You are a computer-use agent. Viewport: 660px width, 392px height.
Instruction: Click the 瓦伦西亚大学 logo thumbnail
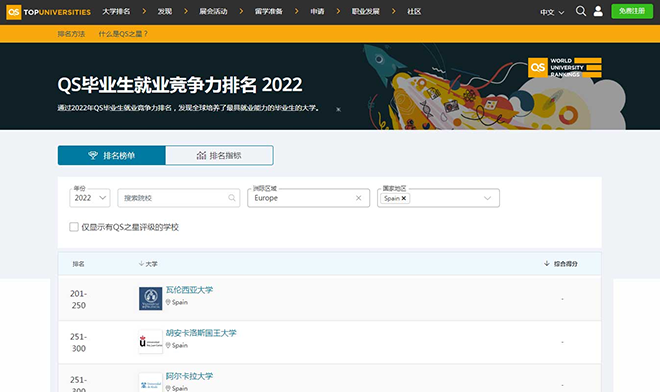[x=151, y=299]
